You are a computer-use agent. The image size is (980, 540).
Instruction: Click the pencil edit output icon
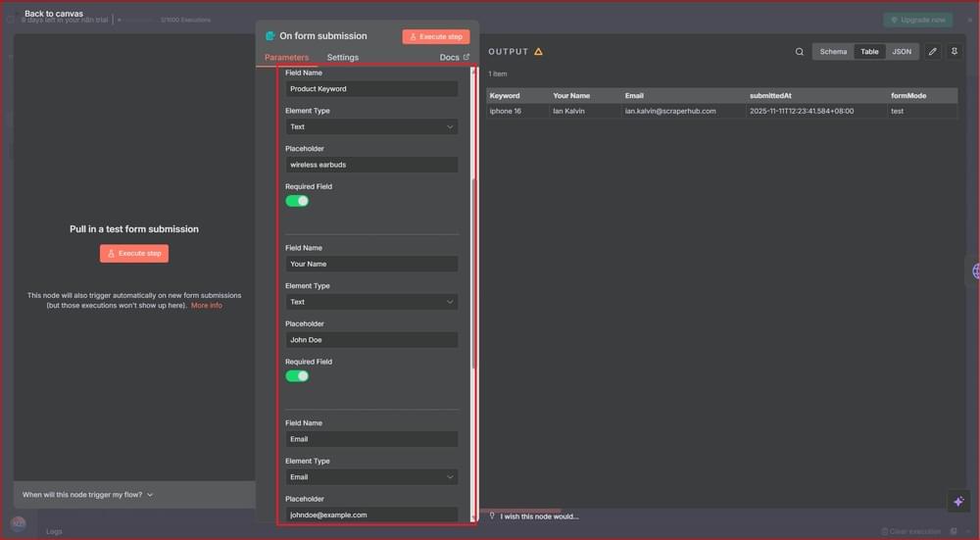(932, 52)
